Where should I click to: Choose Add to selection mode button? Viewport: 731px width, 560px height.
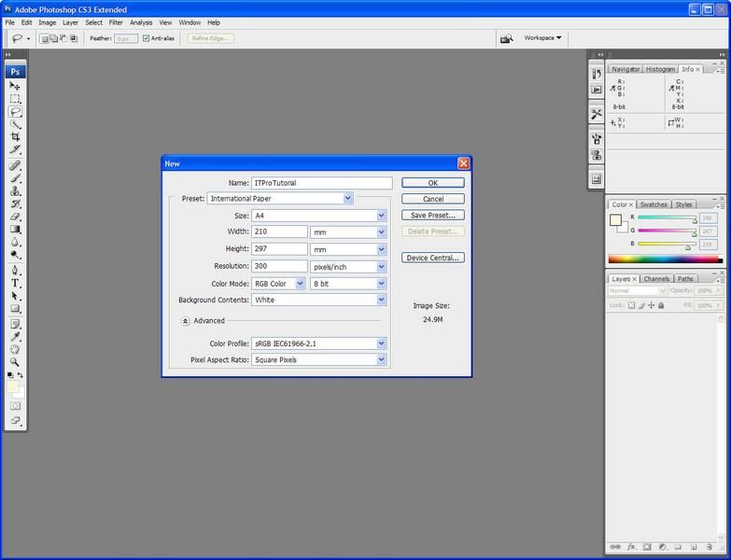54,38
